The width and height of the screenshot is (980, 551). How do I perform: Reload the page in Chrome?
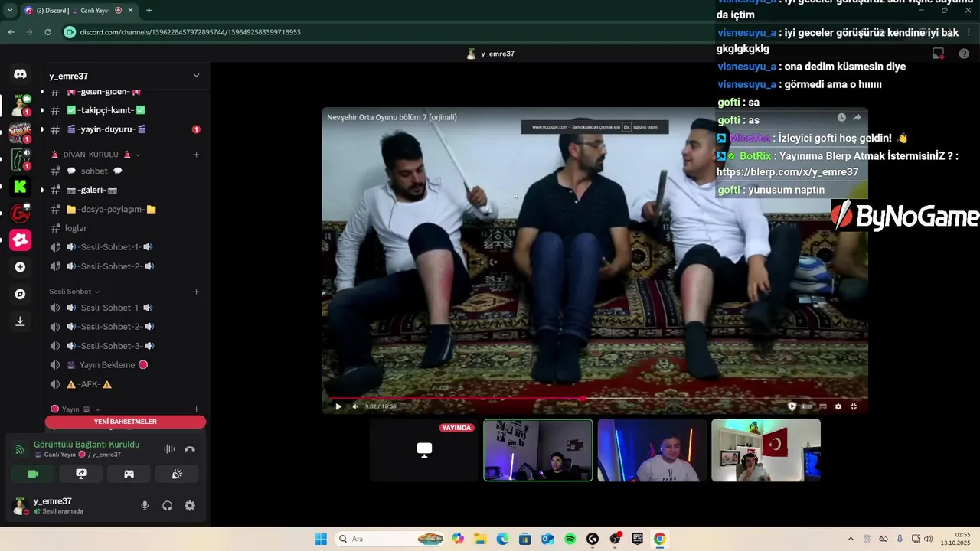pyautogui.click(x=47, y=32)
